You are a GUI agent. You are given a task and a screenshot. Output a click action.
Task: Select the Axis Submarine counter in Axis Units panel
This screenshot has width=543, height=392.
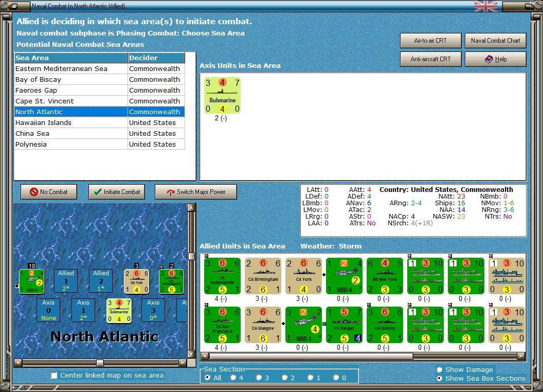[x=222, y=96]
